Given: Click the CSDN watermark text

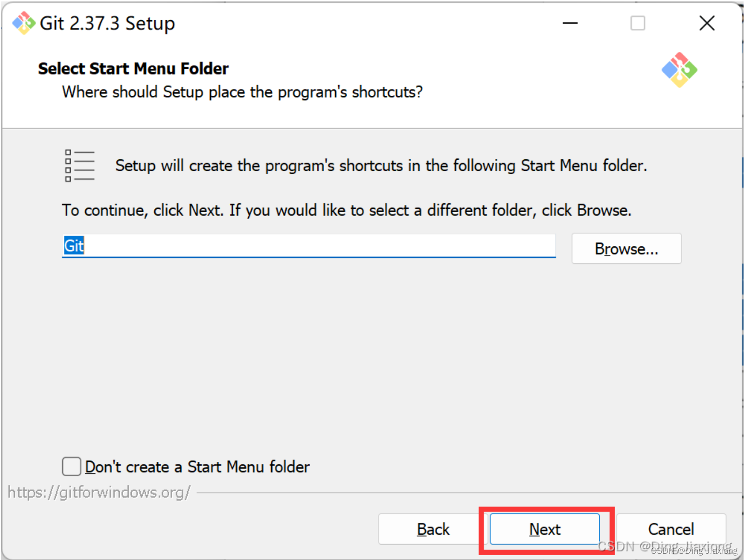Looking at the screenshot, I should [667, 547].
